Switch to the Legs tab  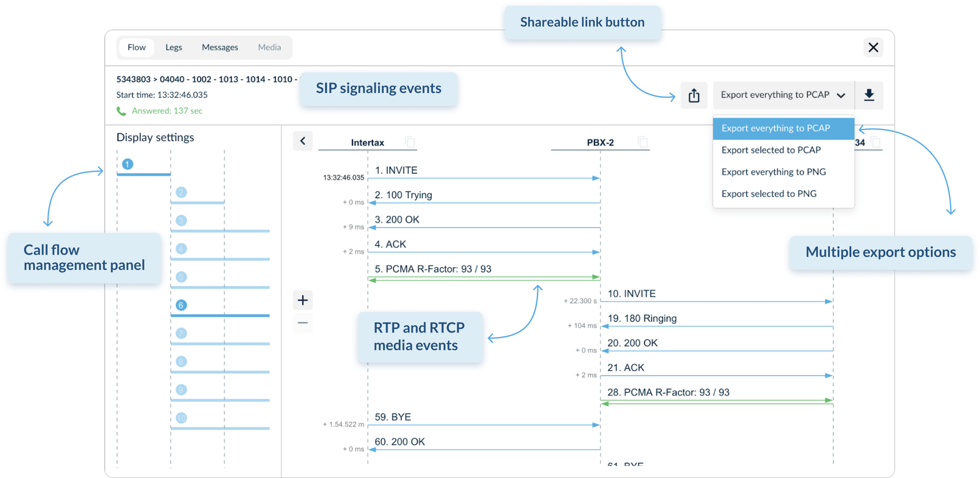(174, 48)
